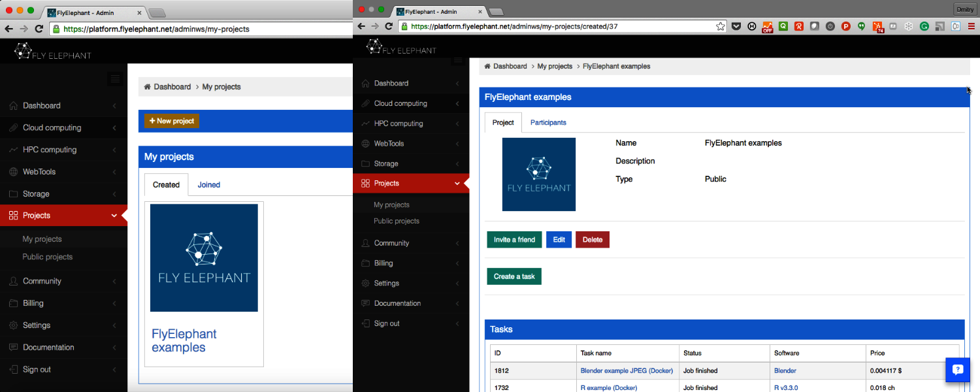Click R v3.3.0 software link
This screenshot has width=980, height=392.
point(786,387)
